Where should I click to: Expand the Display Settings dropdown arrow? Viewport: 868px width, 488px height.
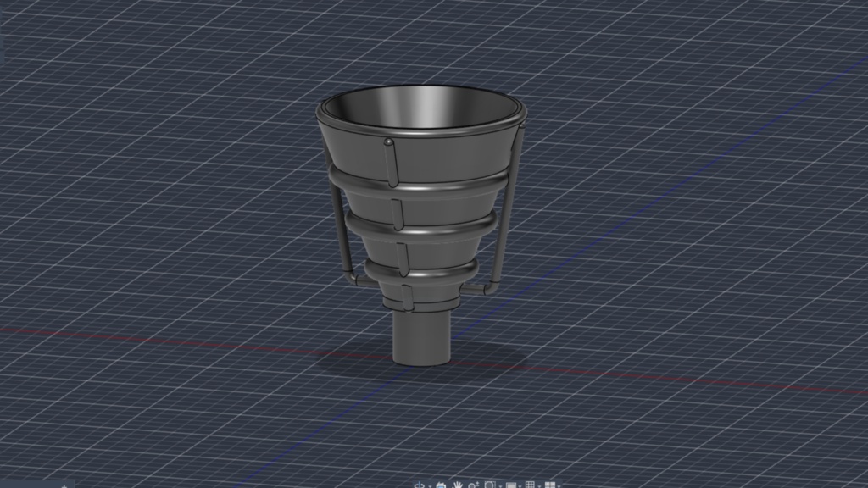[x=520, y=486]
